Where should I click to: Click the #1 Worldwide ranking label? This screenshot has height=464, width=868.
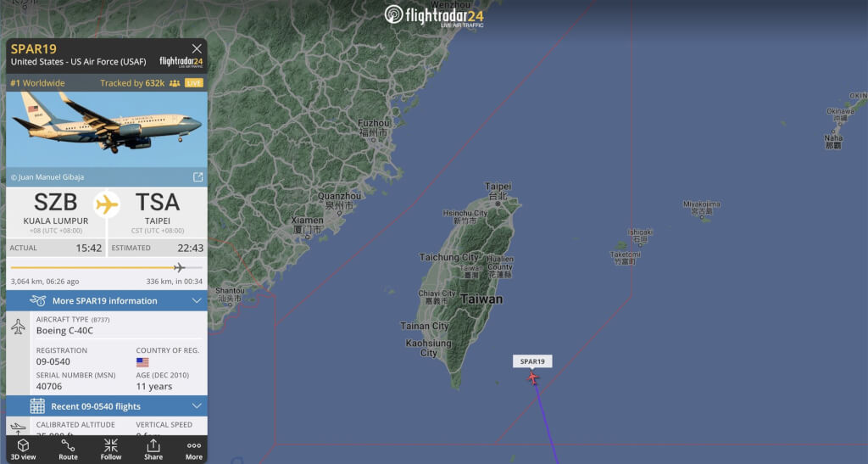click(x=37, y=83)
